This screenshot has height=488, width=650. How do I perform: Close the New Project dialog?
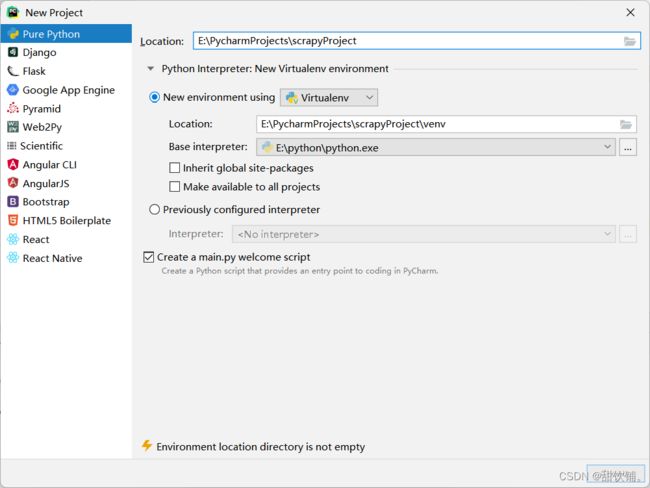[x=630, y=12]
